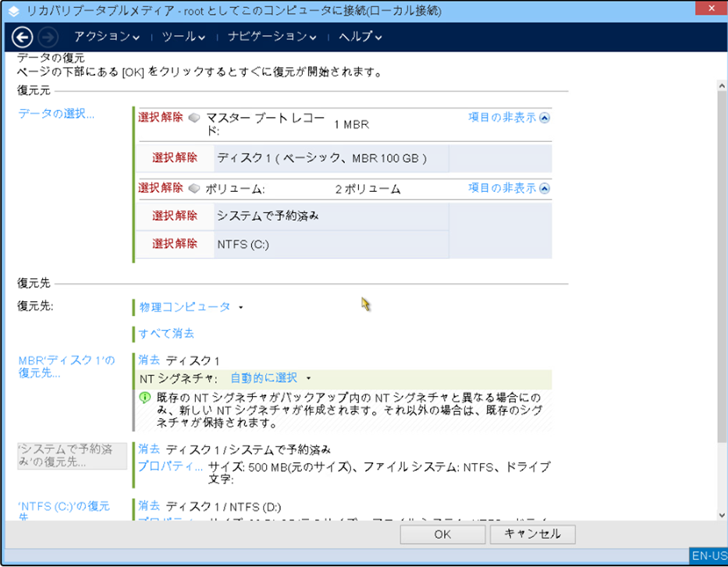
Task: Deselect the ディスク 1 MBR item
Action: pyautogui.click(x=175, y=158)
